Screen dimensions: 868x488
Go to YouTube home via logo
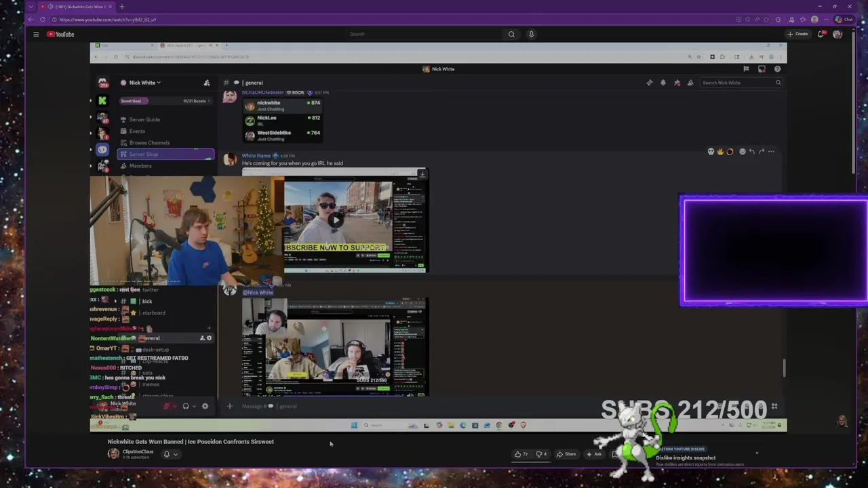60,34
